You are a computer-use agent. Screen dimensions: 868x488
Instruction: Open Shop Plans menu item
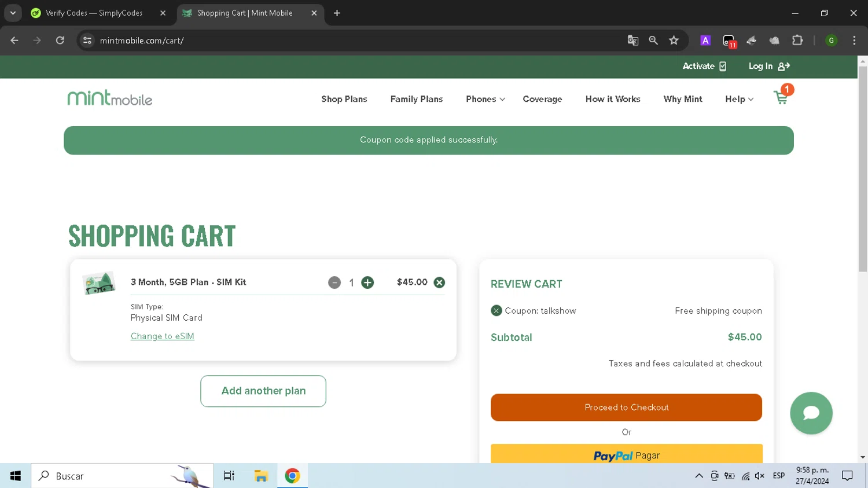[344, 99]
